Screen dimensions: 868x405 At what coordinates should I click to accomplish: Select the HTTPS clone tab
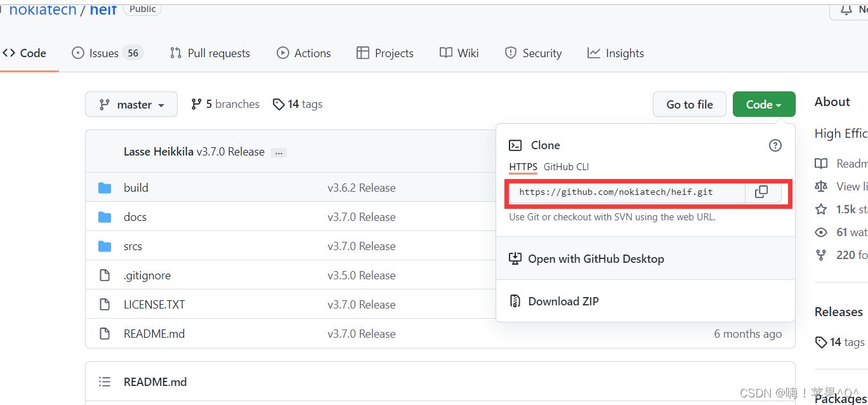523,167
